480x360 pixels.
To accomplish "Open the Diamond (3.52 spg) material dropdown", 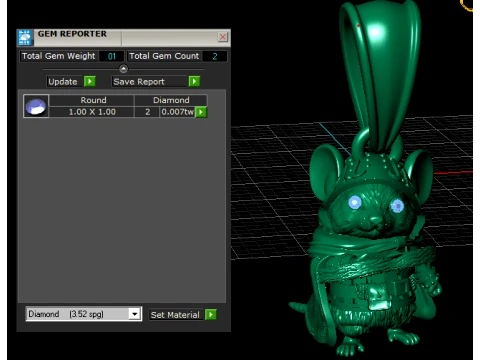I will (84, 314).
